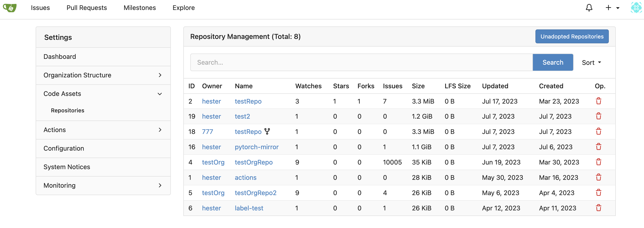644x228 pixels.
Task: Open the 777 owner link
Action: (207, 132)
